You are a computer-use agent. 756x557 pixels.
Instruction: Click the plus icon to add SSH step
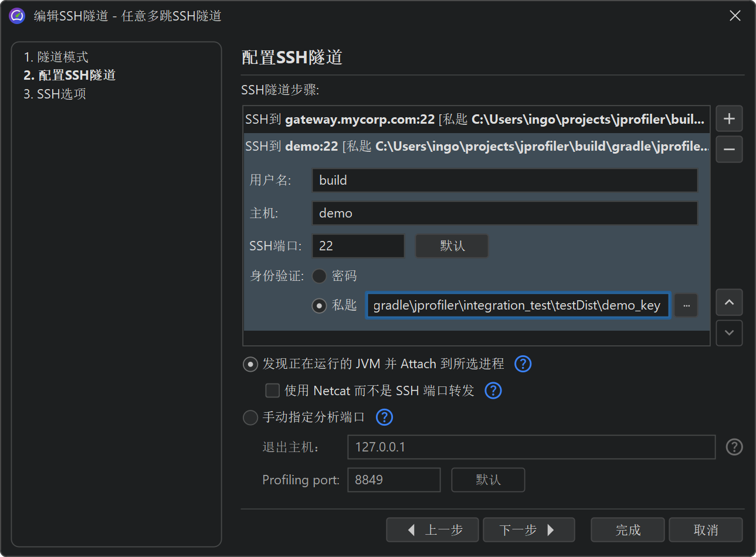click(729, 119)
